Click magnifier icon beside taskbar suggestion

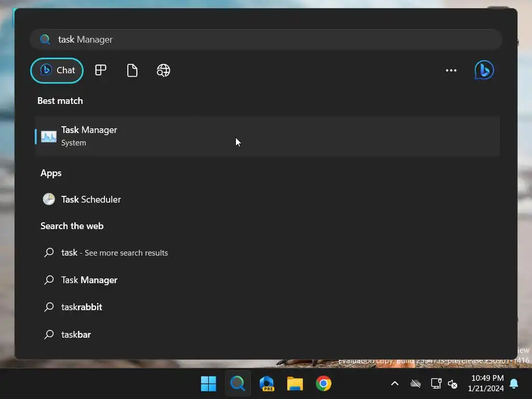(49, 335)
